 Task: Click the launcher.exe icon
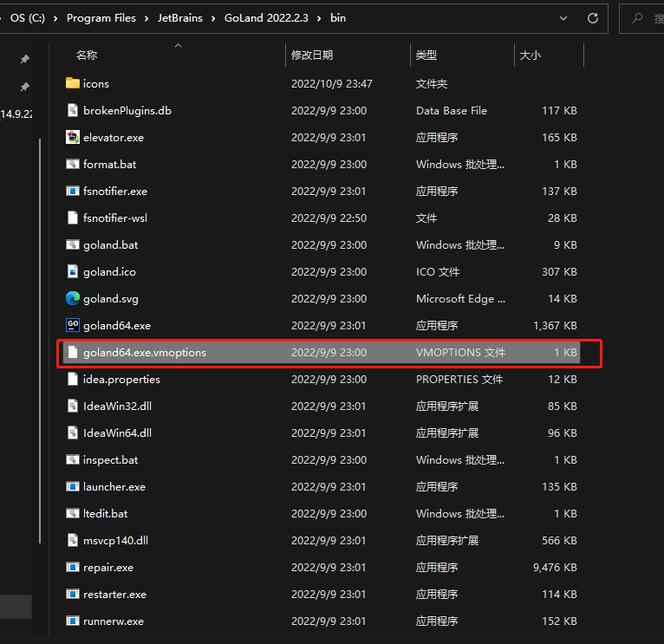pyautogui.click(x=73, y=486)
